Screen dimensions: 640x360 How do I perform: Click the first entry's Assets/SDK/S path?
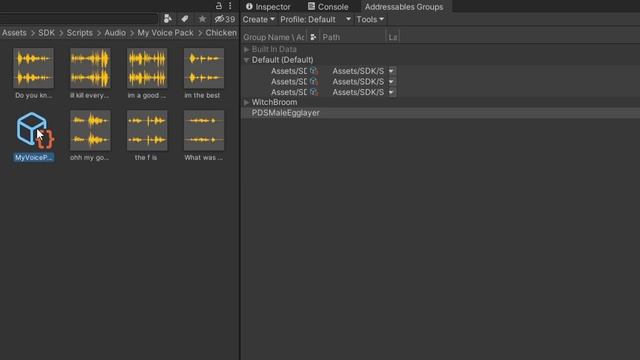point(358,71)
